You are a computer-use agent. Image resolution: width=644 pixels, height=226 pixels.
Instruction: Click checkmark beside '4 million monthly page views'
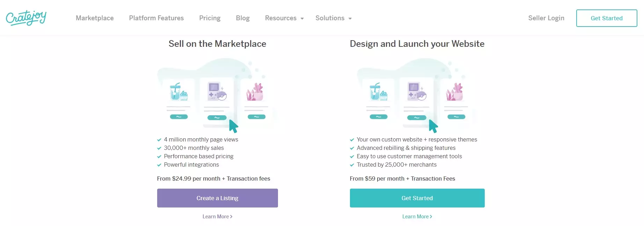pos(159,140)
